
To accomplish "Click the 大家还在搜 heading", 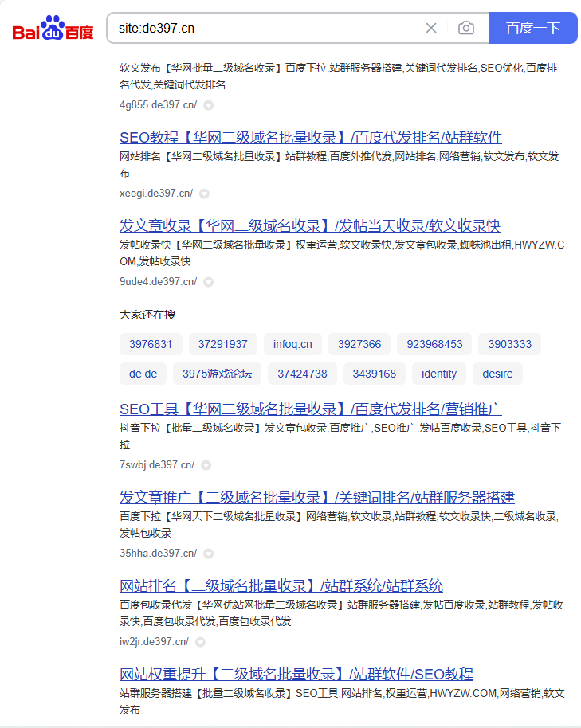I will coord(147,315).
